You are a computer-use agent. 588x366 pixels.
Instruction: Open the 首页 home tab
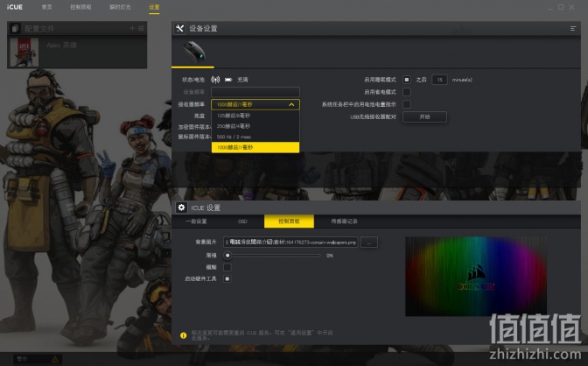(47, 7)
